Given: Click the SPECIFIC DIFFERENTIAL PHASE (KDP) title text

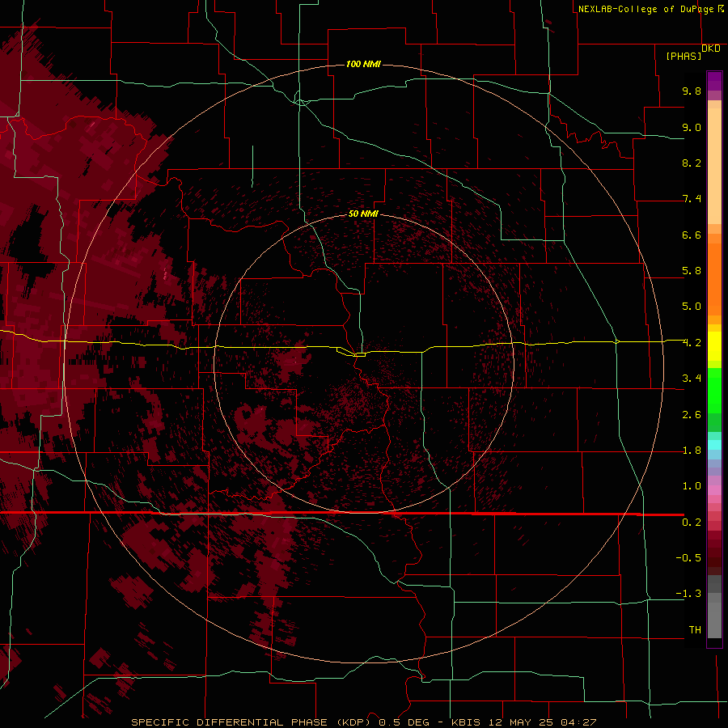Looking at the screenshot, I should 251,722.
